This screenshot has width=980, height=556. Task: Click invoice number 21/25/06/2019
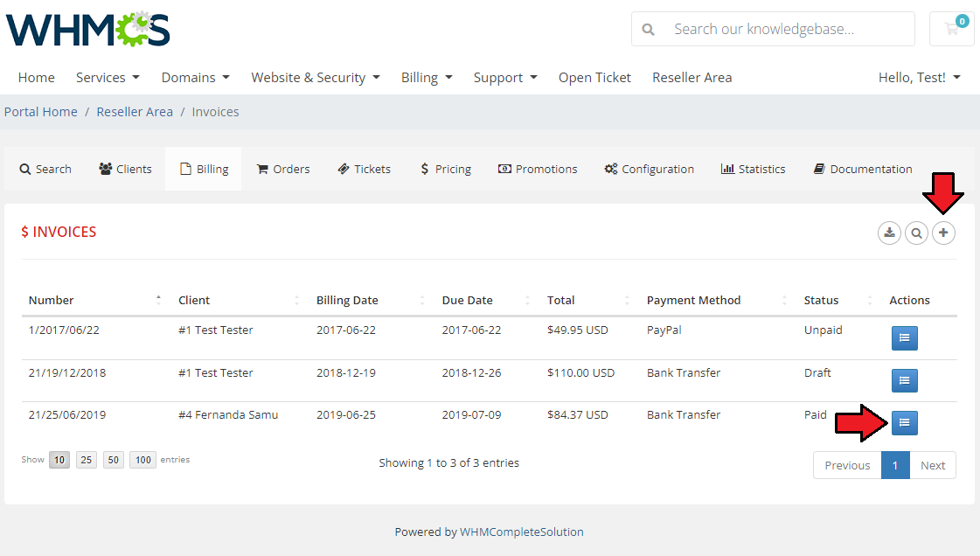point(67,414)
